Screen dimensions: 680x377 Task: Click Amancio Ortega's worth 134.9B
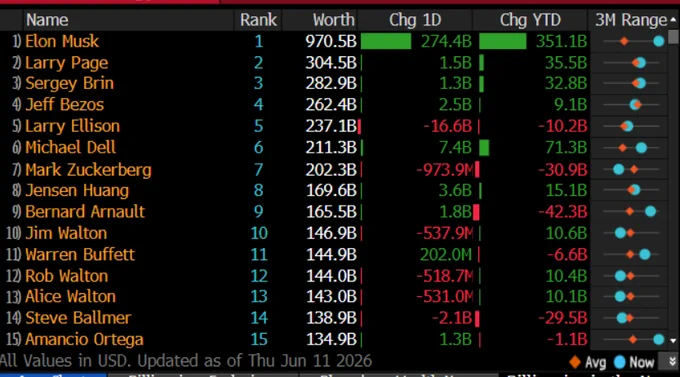[x=331, y=339]
